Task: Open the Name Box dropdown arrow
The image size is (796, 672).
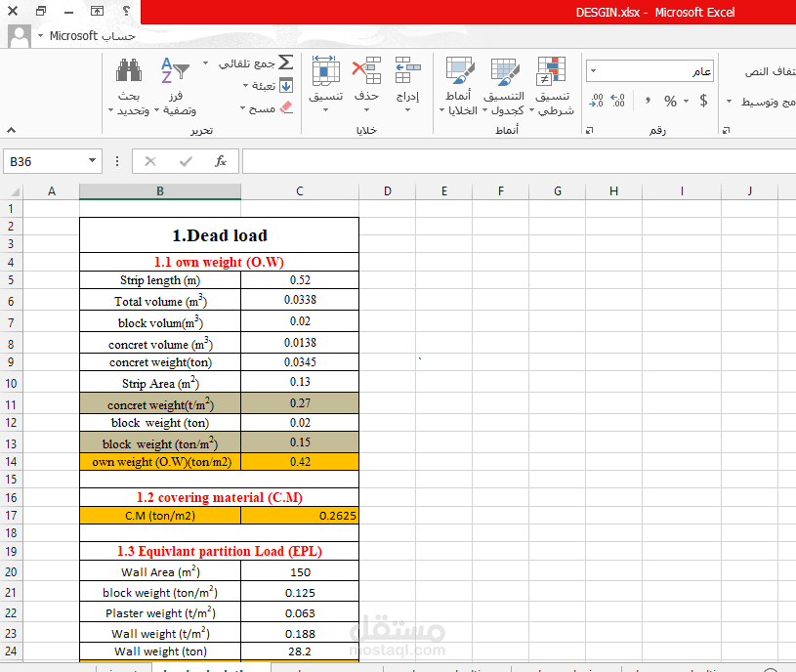Action: coord(92,161)
